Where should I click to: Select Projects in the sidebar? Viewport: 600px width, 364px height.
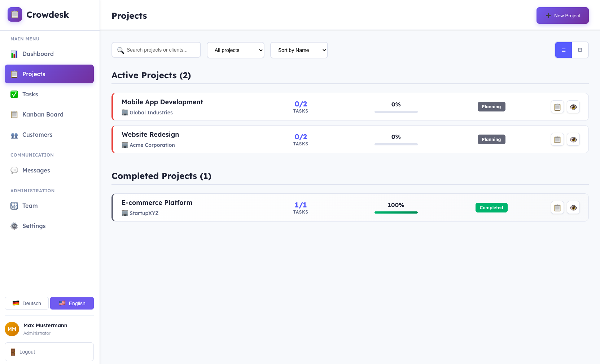(49, 74)
